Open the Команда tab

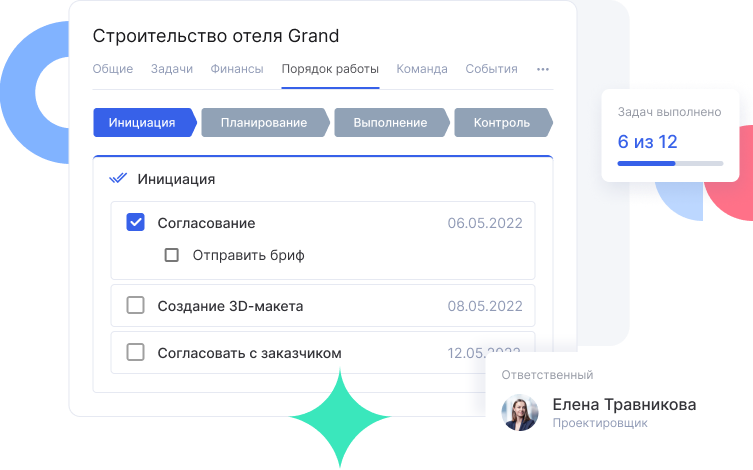coord(422,69)
